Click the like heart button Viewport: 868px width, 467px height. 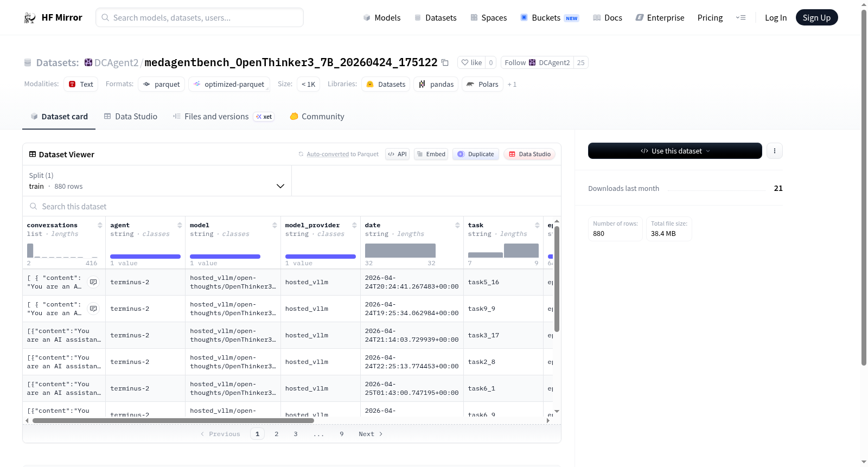point(471,62)
